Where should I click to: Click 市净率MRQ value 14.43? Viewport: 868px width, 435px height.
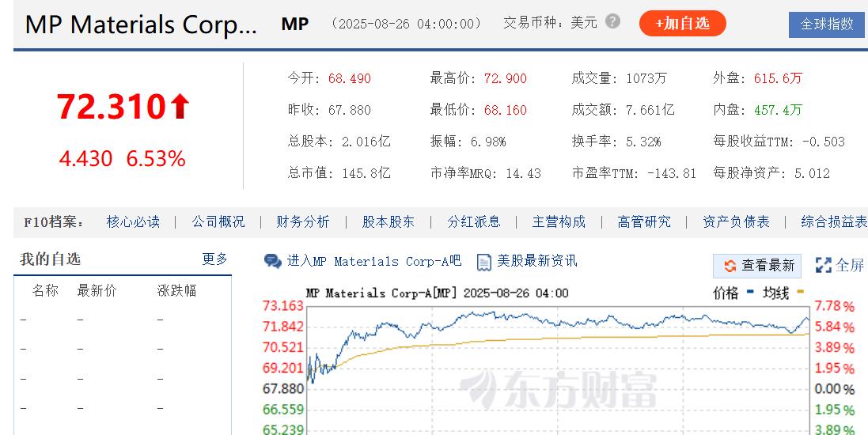coord(523,173)
